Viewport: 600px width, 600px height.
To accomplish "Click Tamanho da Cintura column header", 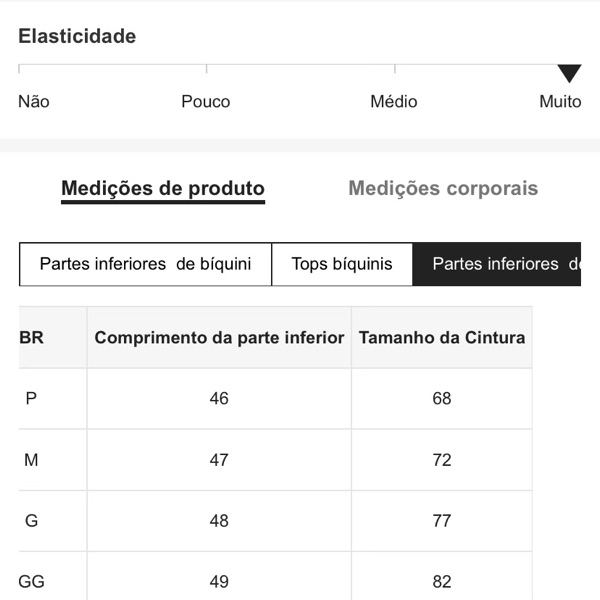I will click(442, 337).
